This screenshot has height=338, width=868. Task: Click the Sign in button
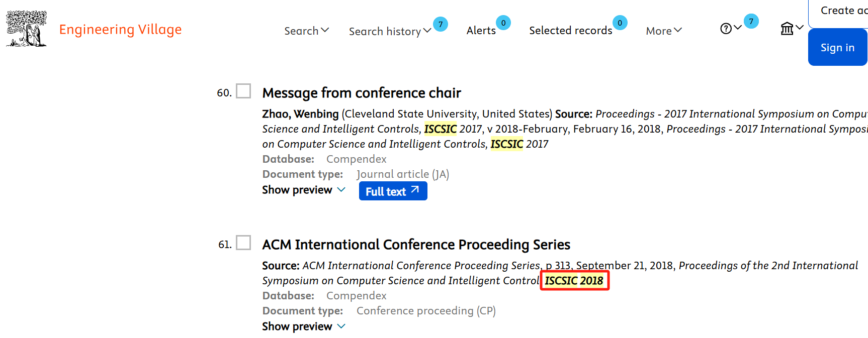[837, 47]
